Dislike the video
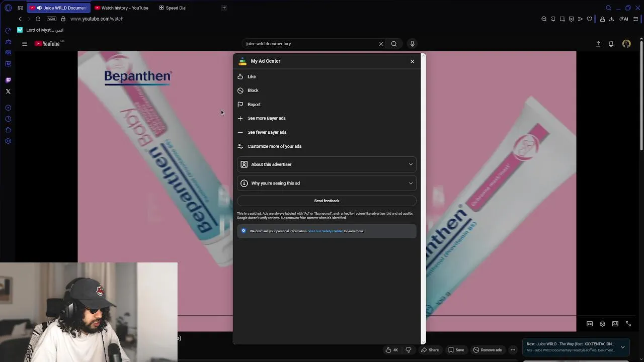Image resolution: width=644 pixels, height=362 pixels. coord(409,350)
